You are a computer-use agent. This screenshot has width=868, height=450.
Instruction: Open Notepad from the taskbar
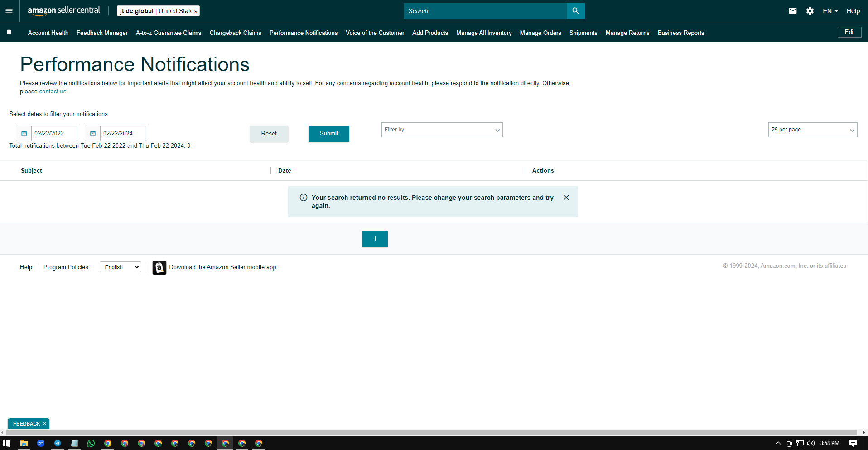click(74, 443)
